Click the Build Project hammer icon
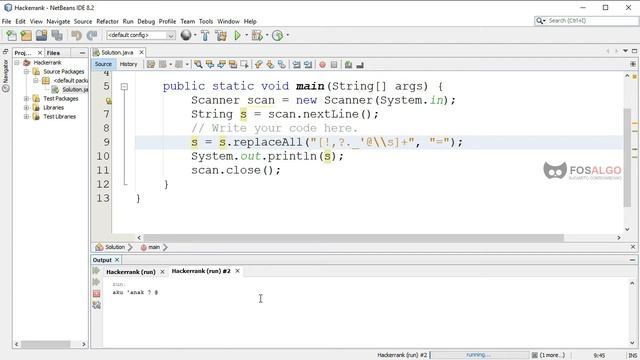 tap(205, 36)
